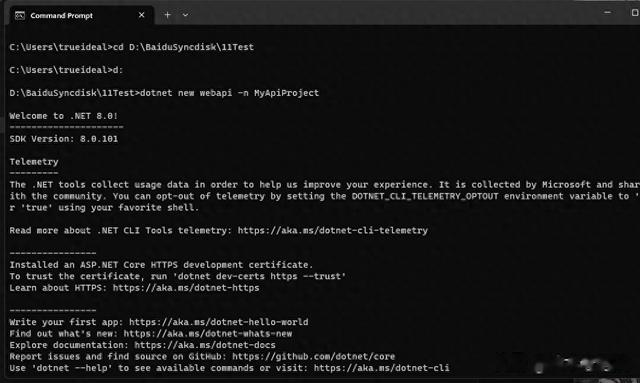Click the cd D:\BaiduSyncdisk\11Test command line

(131, 47)
